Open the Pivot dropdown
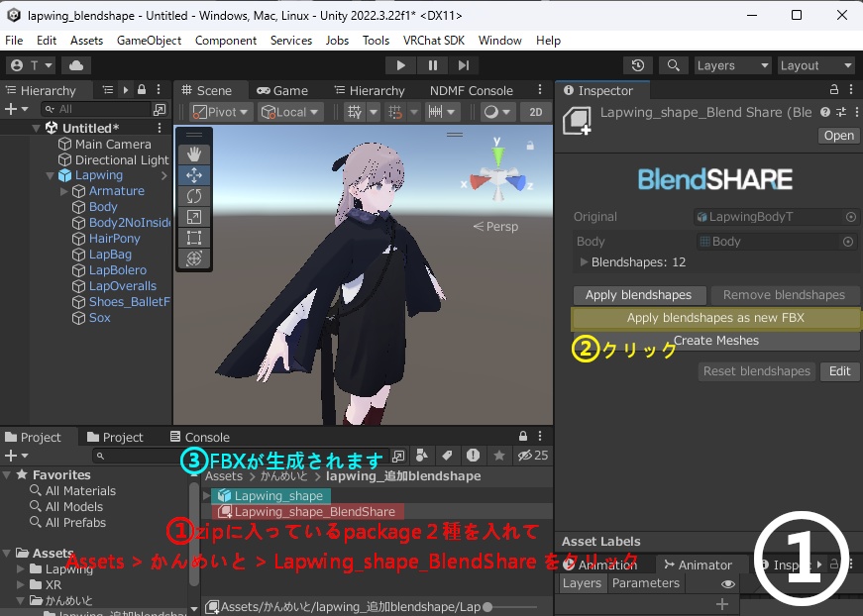 222,112
